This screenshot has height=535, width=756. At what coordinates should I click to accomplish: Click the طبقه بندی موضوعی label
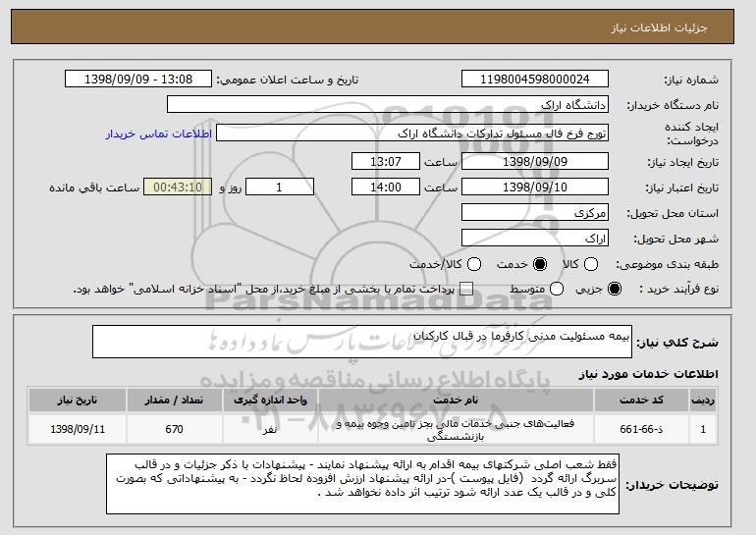point(667,264)
